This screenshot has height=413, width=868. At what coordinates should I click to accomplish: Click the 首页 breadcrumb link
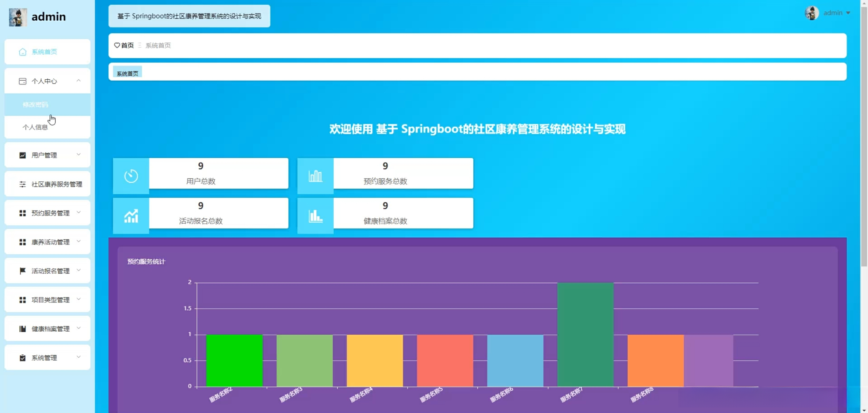click(x=127, y=45)
